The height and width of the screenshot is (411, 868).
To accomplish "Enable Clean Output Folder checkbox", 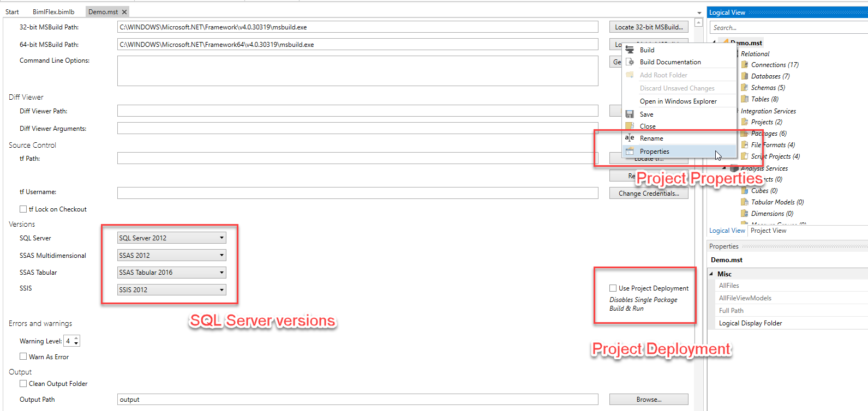I will (x=23, y=383).
